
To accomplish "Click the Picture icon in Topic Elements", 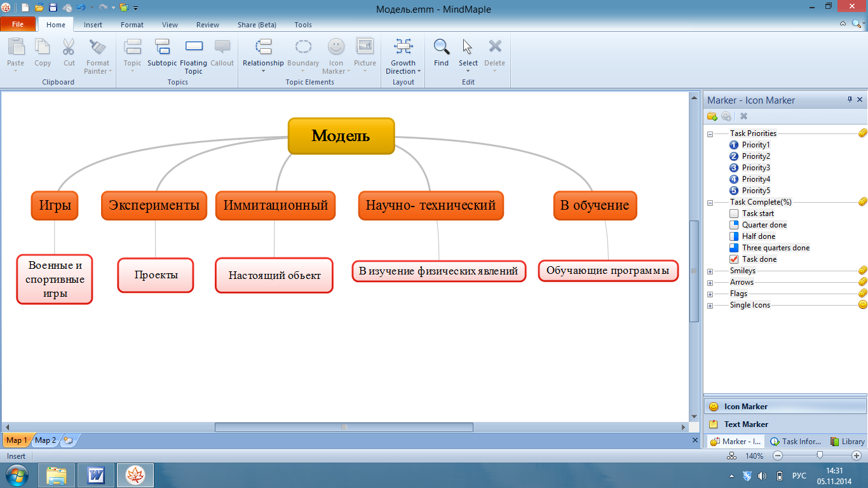I will coord(365,46).
